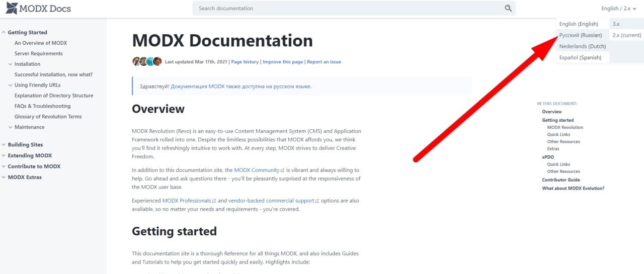The height and width of the screenshot is (274, 644).
Task: Jump to MODX Revolution in contents
Action: (x=565, y=128)
